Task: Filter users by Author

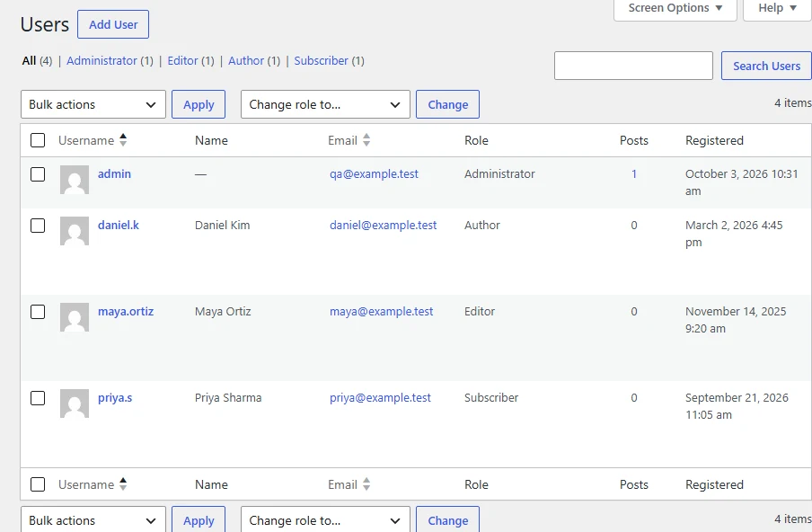Action: (246, 60)
